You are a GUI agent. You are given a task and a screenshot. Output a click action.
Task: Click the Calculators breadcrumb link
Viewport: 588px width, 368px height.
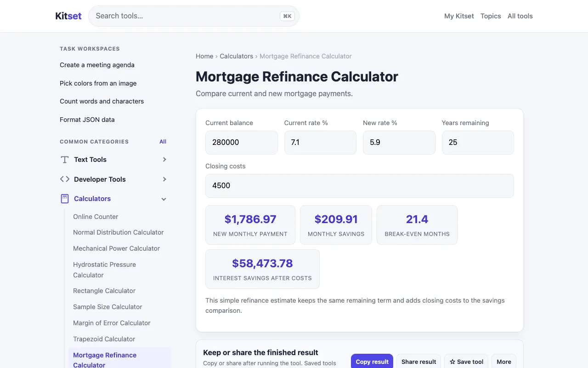click(x=237, y=56)
